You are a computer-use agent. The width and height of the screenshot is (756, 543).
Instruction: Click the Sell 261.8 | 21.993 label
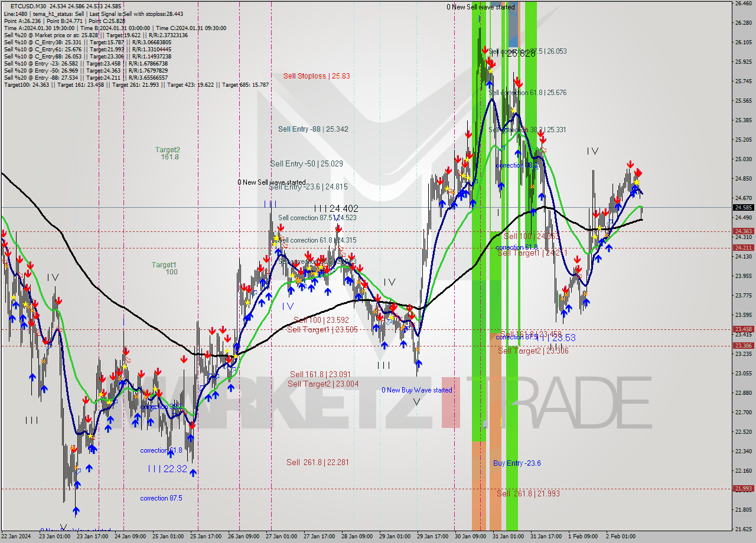[528, 493]
